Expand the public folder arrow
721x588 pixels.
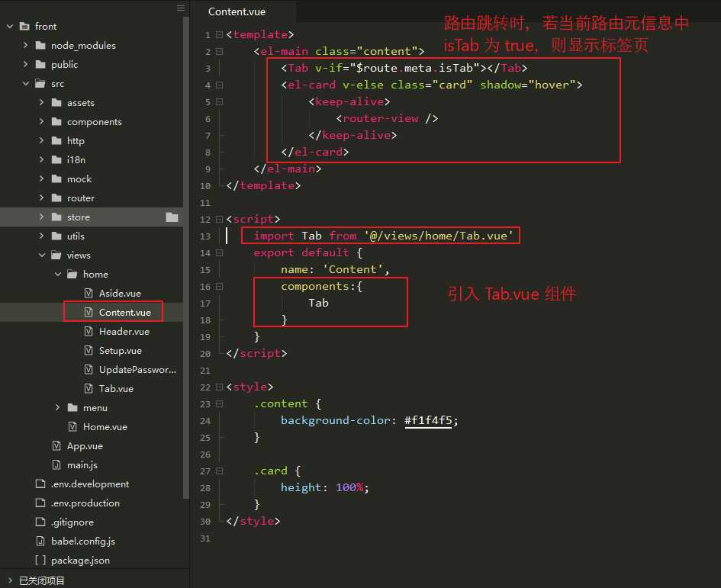[25, 64]
